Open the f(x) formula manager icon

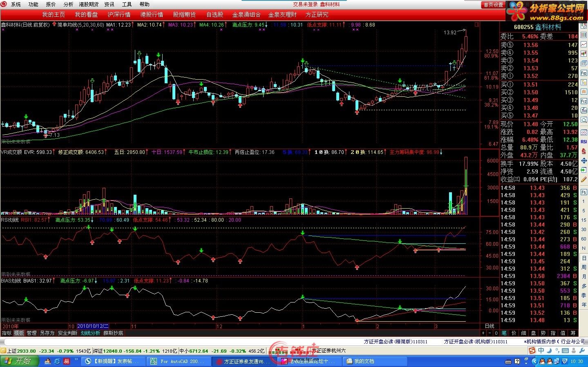click(584, 110)
